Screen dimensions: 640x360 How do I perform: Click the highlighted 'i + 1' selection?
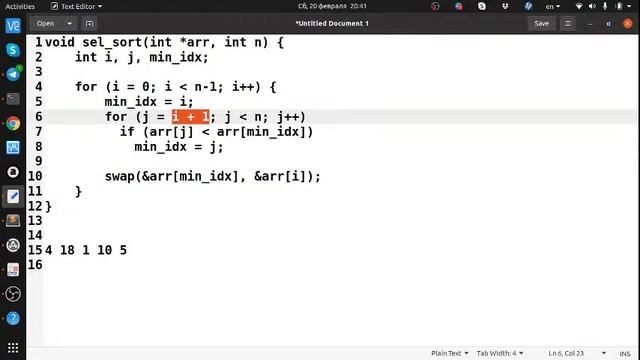click(x=191, y=117)
